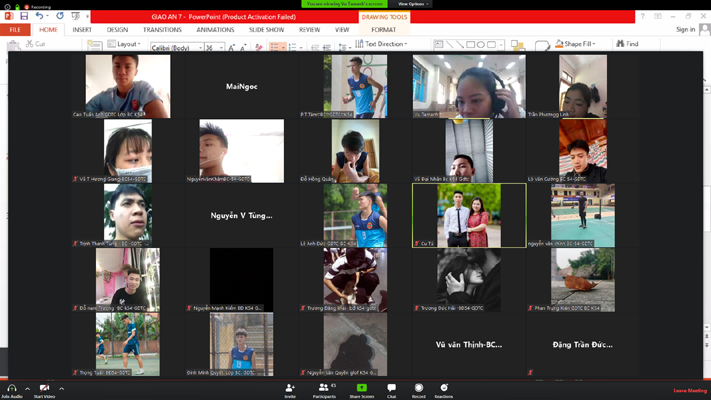Expand audio options arrow beside Join Audio
This screenshot has width=711, height=400.
(27, 388)
